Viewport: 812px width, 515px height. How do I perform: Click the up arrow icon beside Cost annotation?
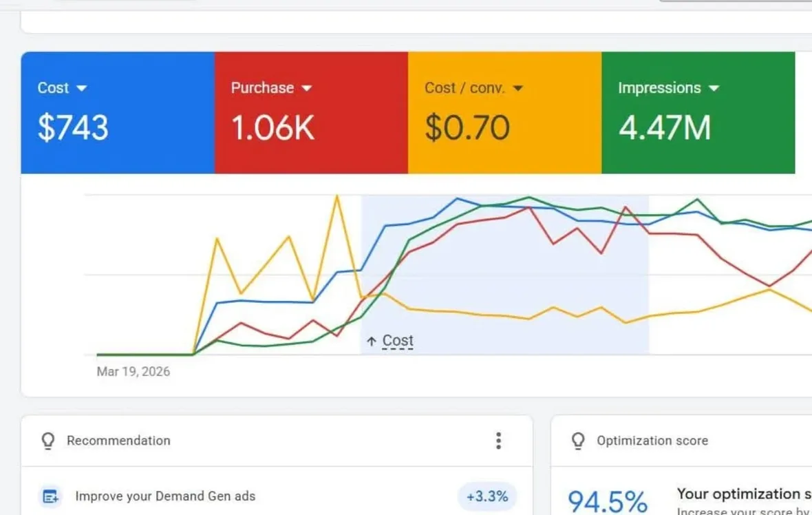(x=372, y=341)
